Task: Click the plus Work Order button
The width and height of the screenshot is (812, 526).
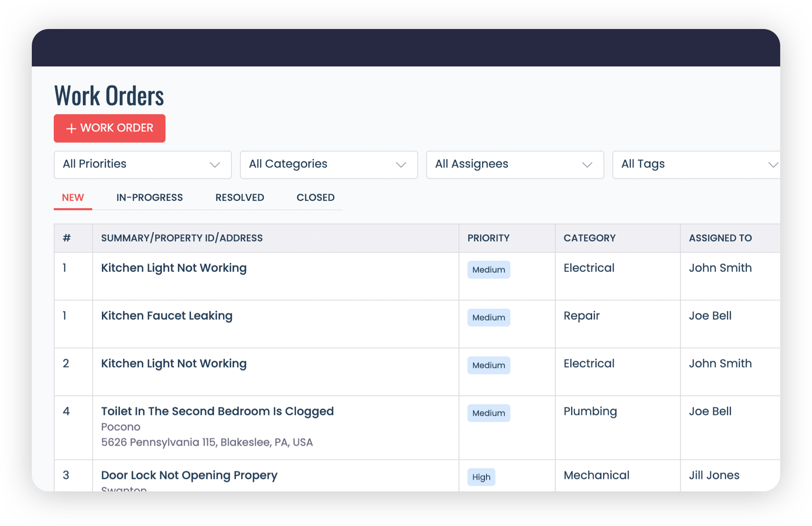Action: 109,128
